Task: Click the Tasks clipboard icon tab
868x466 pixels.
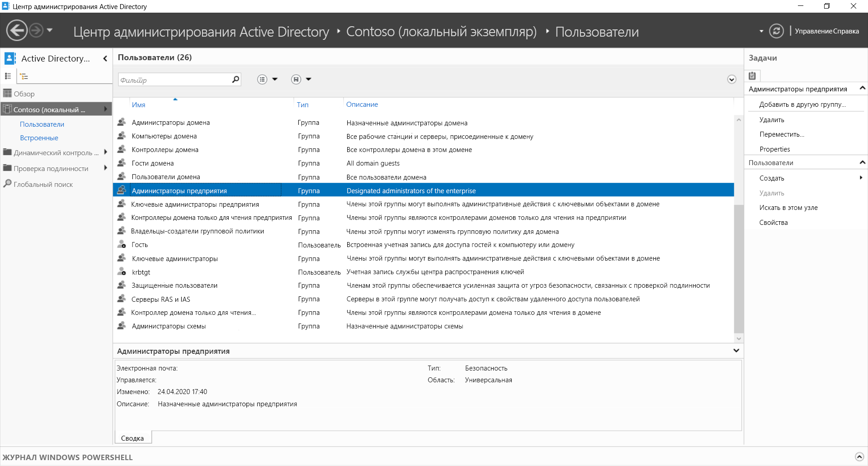Action: point(752,76)
